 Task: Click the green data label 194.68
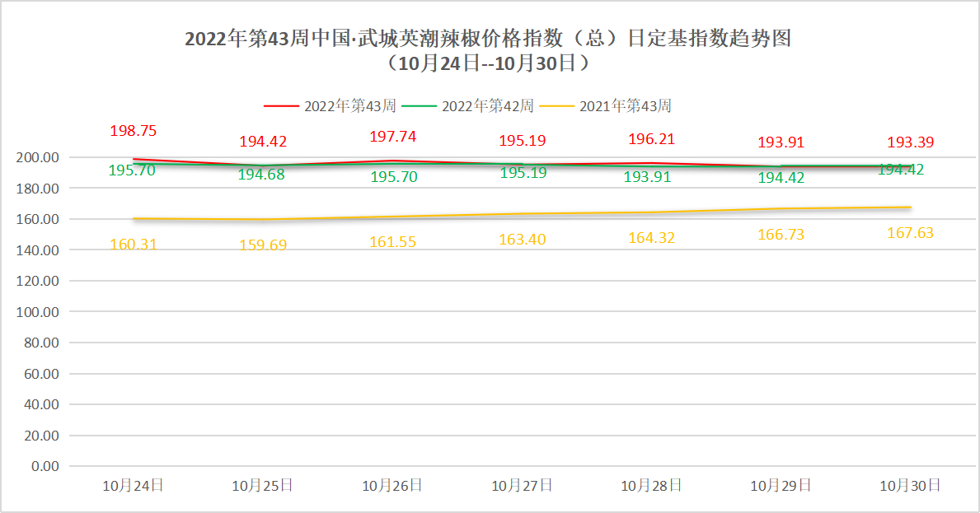262,175
